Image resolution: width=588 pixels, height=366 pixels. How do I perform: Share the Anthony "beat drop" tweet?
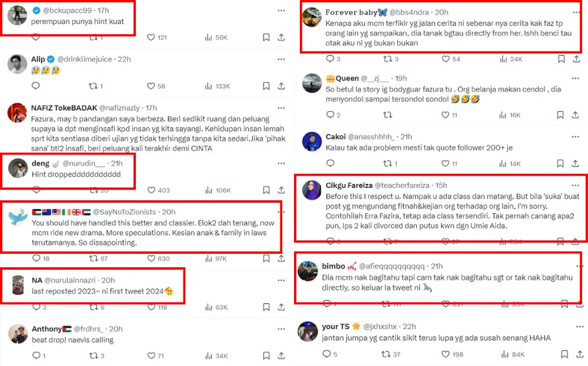click(281, 355)
